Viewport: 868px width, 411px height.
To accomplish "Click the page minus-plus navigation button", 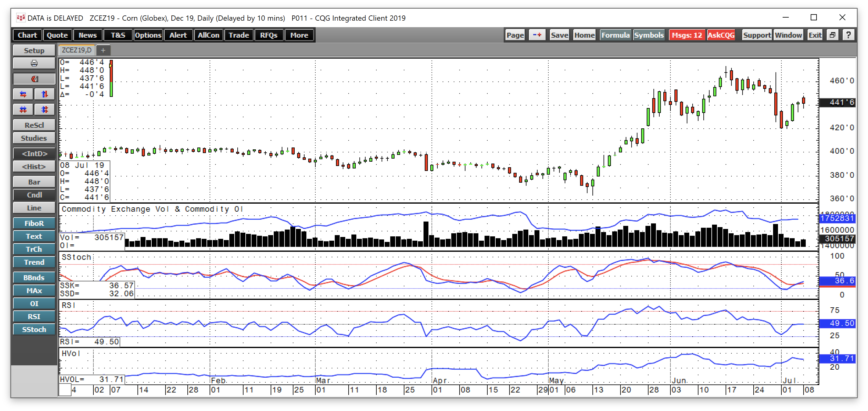I will click(x=537, y=35).
